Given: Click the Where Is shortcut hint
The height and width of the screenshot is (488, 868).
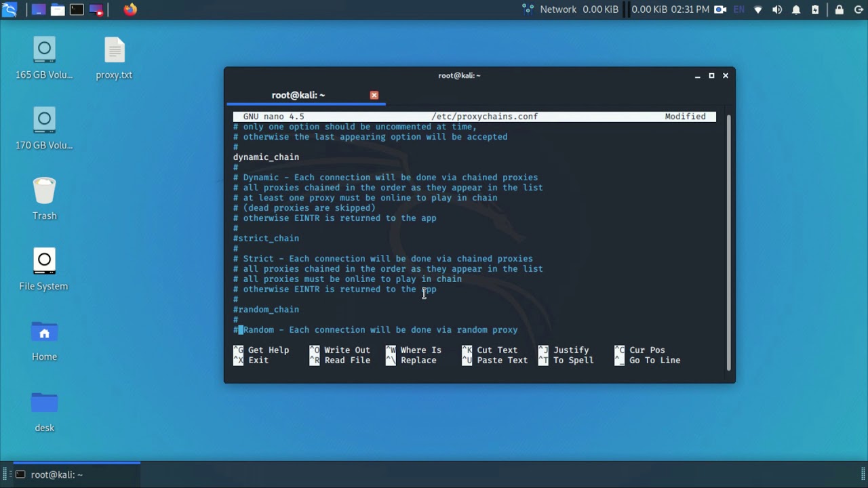Looking at the screenshot, I should (x=414, y=350).
